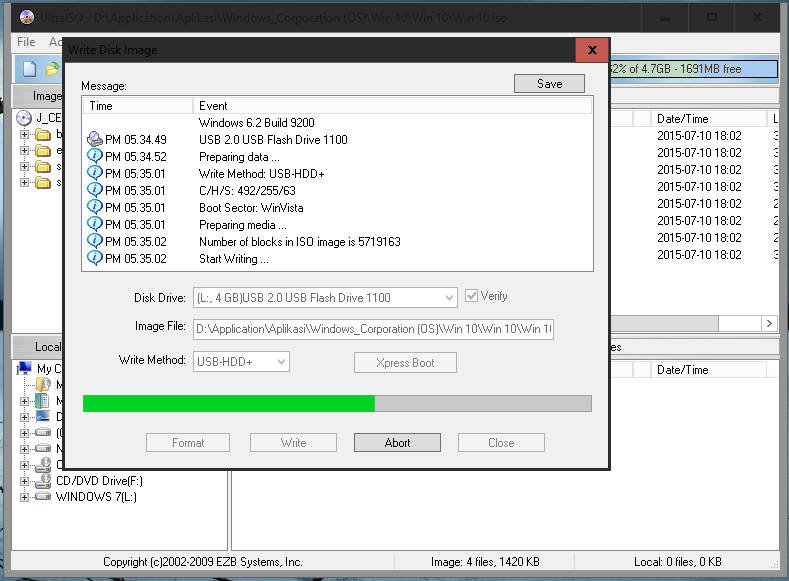Click the Format button
The height and width of the screenshot is (581, 789).
(x=188, y=443)
